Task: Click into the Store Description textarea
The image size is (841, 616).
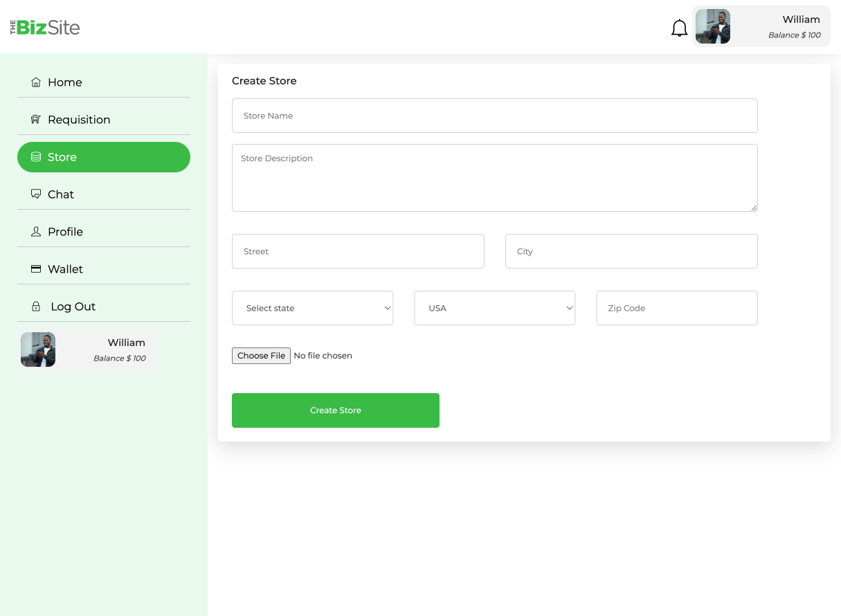Action: pos(494,178)
